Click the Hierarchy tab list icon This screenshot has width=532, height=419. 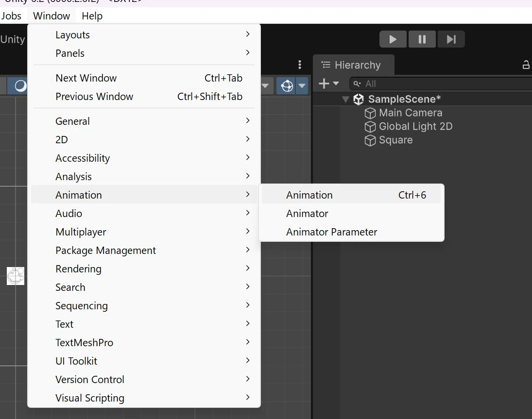(326, 65)
